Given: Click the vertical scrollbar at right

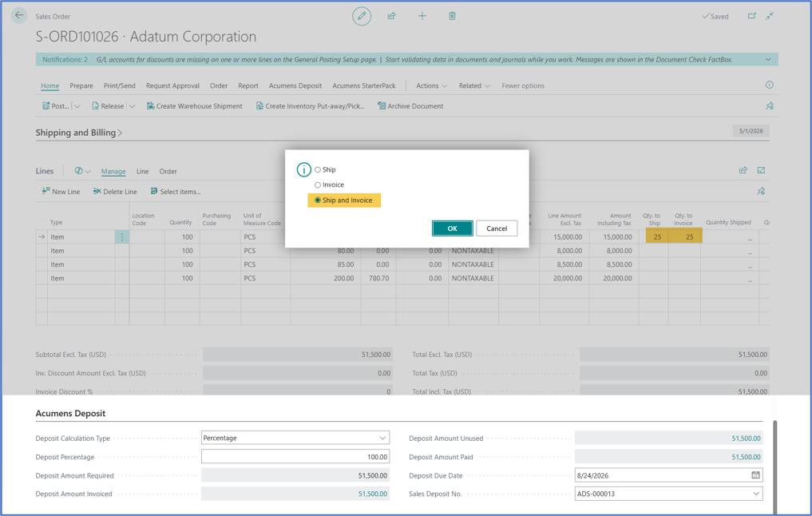Looking at the screenshot, I should click(774, 466).
